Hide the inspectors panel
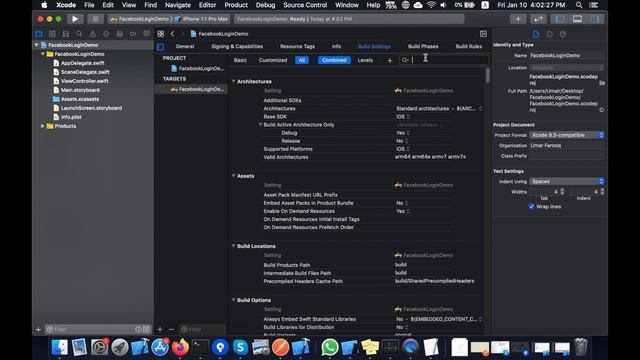This screenshot has height=360, width=640. pyautogui.click(x=595, y=19)
